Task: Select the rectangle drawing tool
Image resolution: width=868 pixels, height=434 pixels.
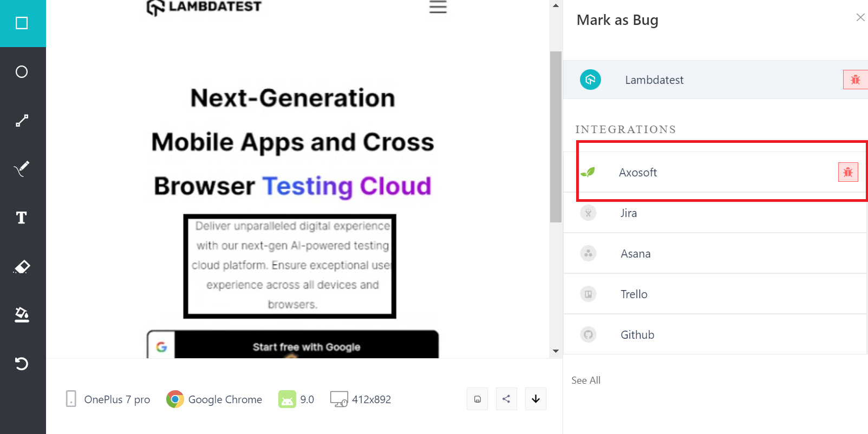Action: click(22, 23)
